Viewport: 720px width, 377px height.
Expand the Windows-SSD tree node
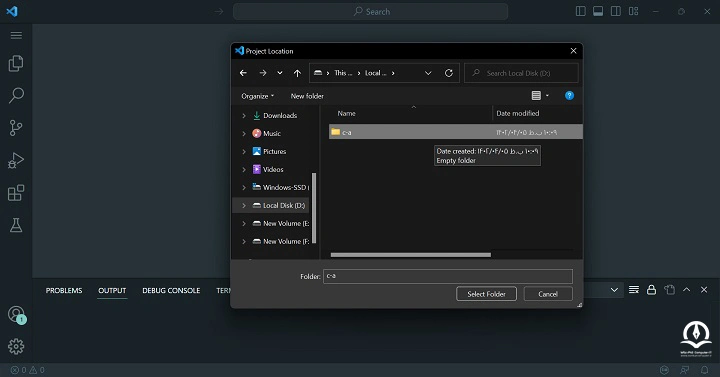coord(244,187)
